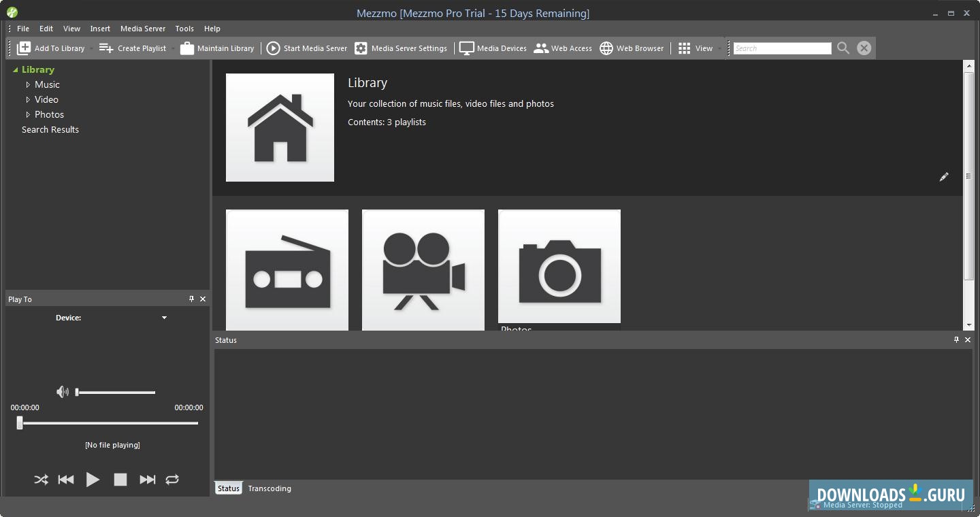Click the pencil edit icon in Library header

[x=944, y=177]
